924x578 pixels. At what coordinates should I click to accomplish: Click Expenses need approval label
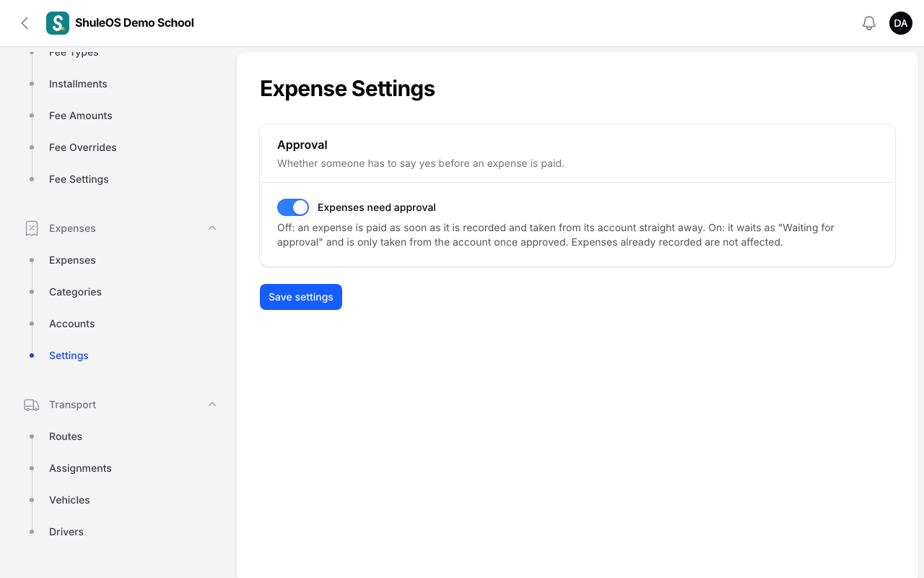(x=377, y=207)
